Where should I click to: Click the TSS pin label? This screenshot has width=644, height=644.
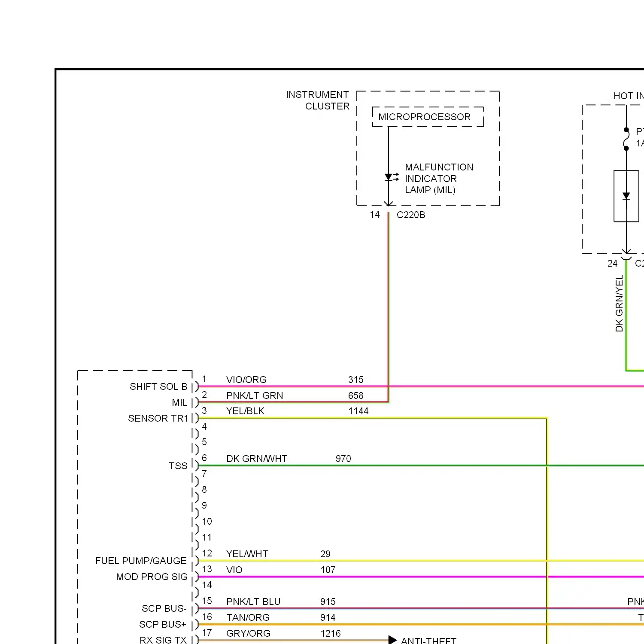click(x=178, y=466)
